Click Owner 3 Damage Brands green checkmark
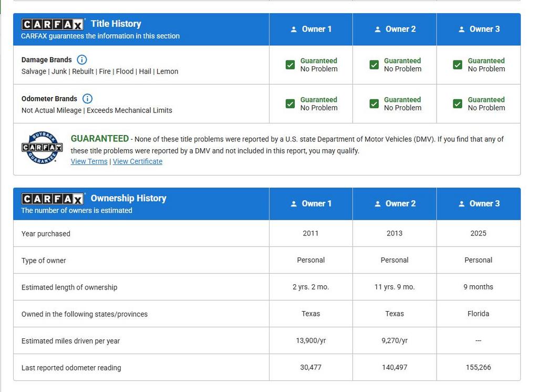Screen dimensions: 538x392 click(458, 65)
